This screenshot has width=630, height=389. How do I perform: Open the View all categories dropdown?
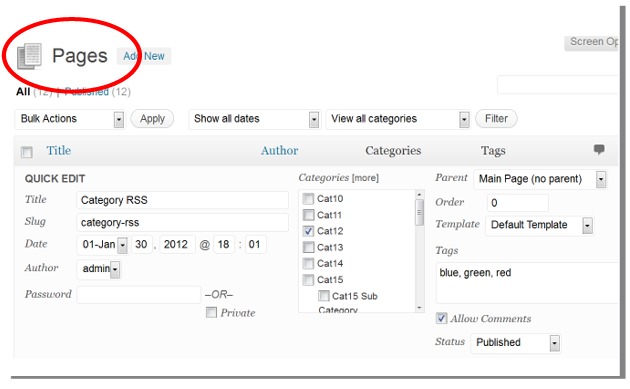coord(398,119)
